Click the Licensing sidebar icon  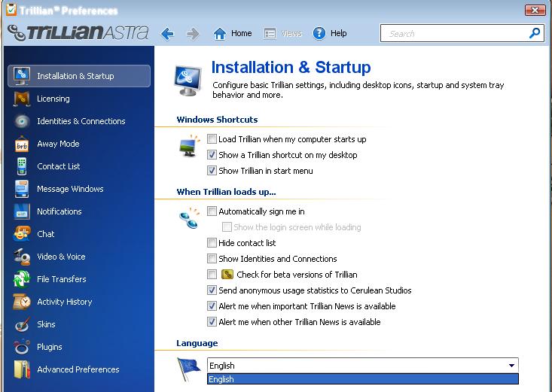[22, 99]
